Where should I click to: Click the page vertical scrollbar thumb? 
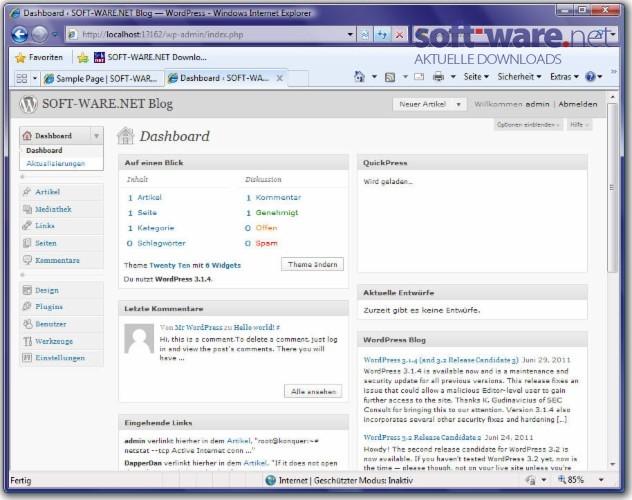[612, 188]
